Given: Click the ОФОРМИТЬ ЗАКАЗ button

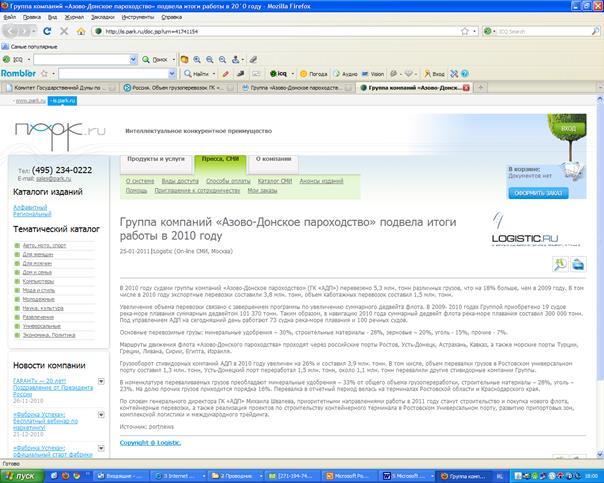Looking at the screenshot, I should [x=539, y=193].
